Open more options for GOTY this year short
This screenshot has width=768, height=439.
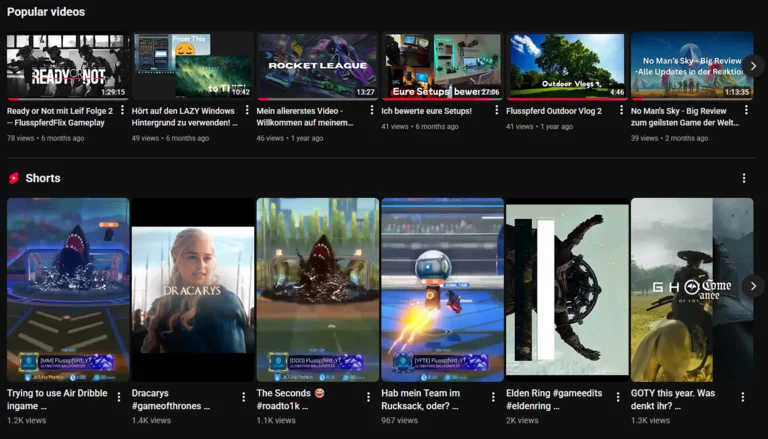click(x=743, y=397)
